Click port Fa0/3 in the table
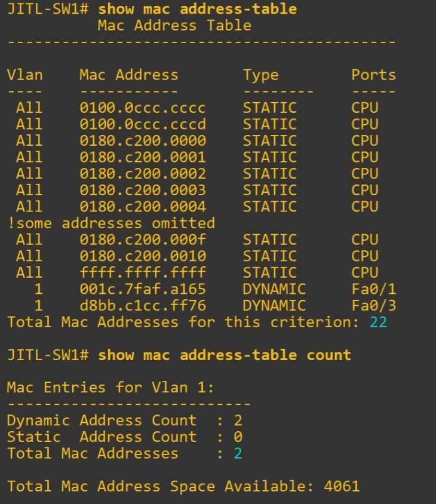This screenshot has width=436, height=504. (374, 305)
